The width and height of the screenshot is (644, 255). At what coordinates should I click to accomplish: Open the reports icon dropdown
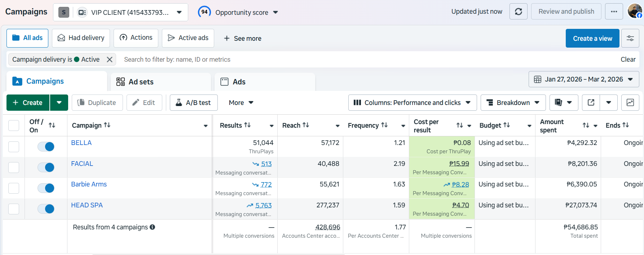pos(564,103)
